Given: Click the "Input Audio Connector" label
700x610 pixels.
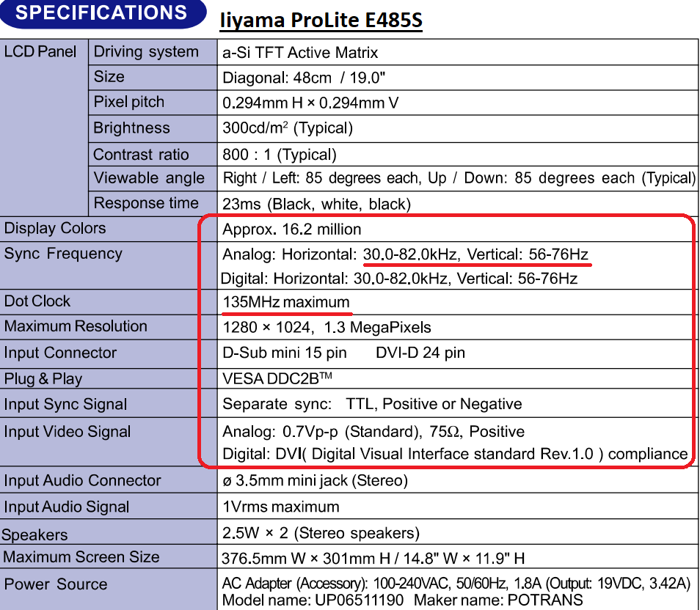Looking at the screenshot, I should 82,480.
